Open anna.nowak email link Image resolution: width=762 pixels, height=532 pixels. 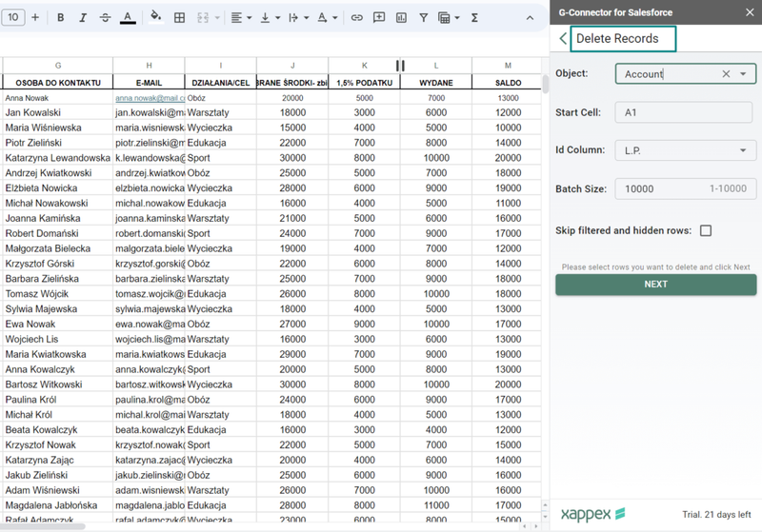150,98
